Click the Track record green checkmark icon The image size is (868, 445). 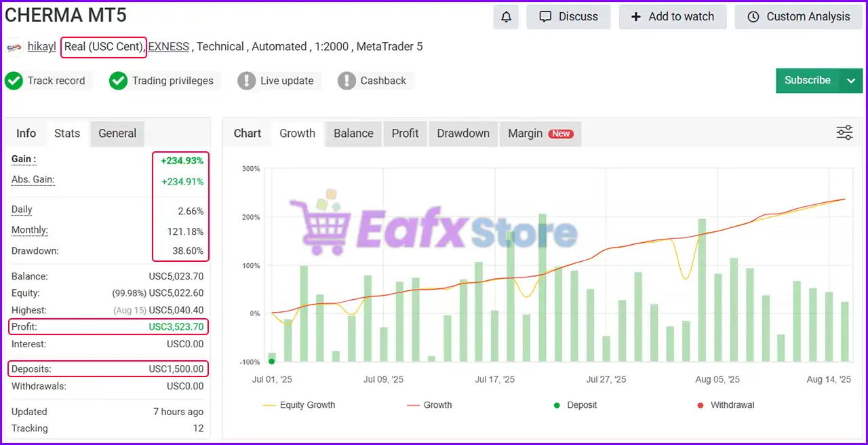(x=14, y=81)
